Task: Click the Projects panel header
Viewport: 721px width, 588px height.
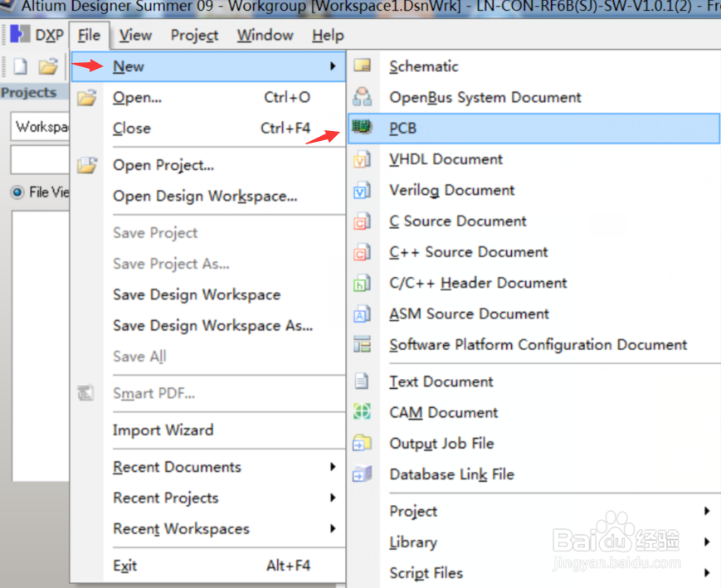Action: (35, 92)
